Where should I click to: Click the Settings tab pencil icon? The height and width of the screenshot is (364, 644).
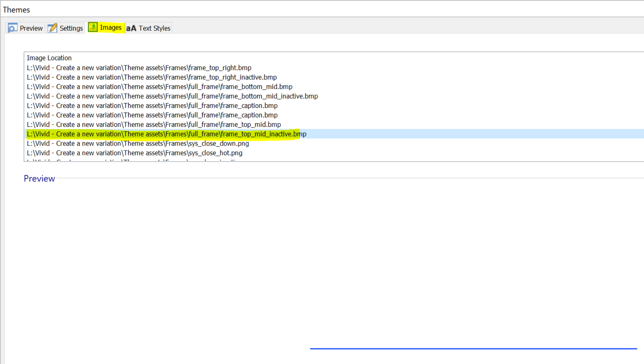[52, 28]
